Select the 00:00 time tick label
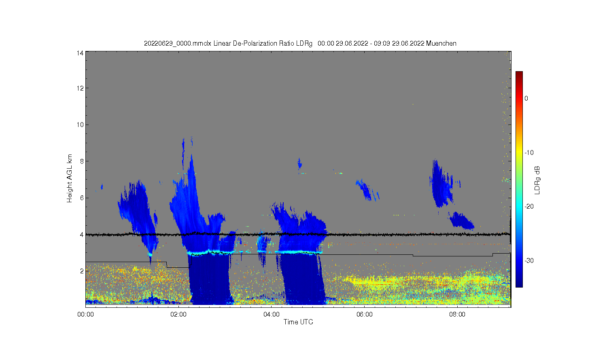The width and height of the screenshot is (607, 364). click(85, 314)
